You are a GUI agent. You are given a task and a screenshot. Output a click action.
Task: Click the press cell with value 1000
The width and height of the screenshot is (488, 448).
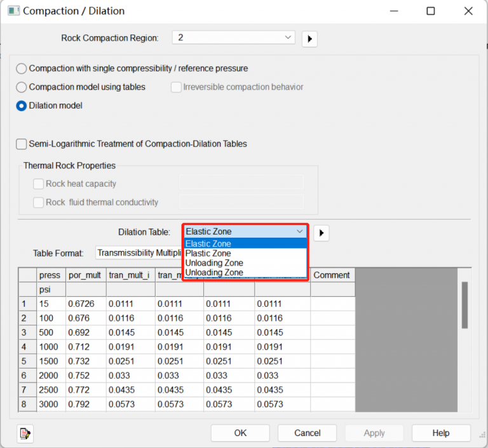click(48, 347)
